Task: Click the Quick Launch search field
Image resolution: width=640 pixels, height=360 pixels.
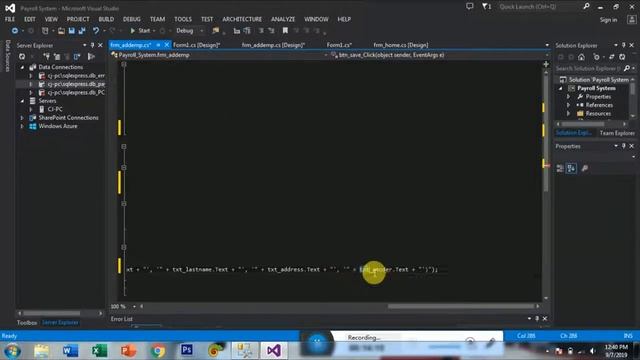Action: [539, 7]
